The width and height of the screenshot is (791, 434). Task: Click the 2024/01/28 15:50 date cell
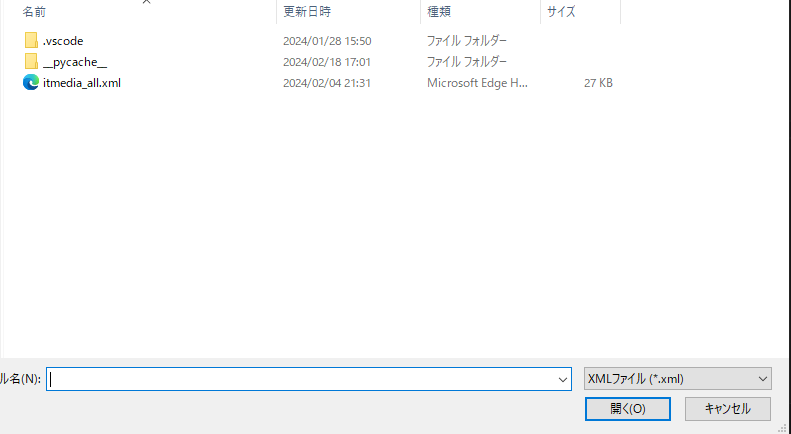(x=327, y=41)
